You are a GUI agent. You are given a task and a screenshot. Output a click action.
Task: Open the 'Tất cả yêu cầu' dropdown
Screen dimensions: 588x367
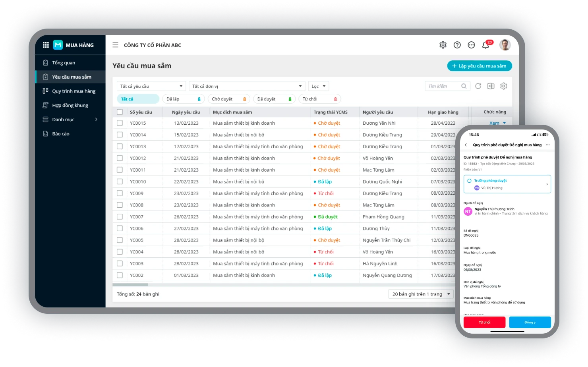click(151, 86)
